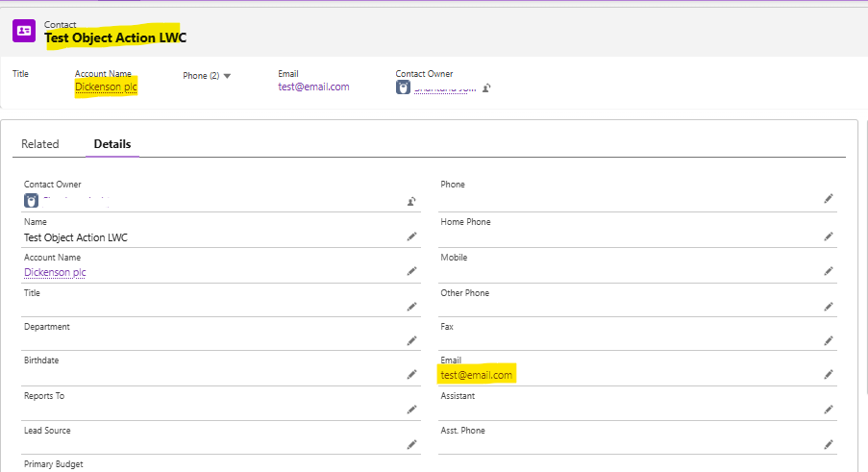
Task: Click the change owner icon in header
Action: (x=487, y=87)
